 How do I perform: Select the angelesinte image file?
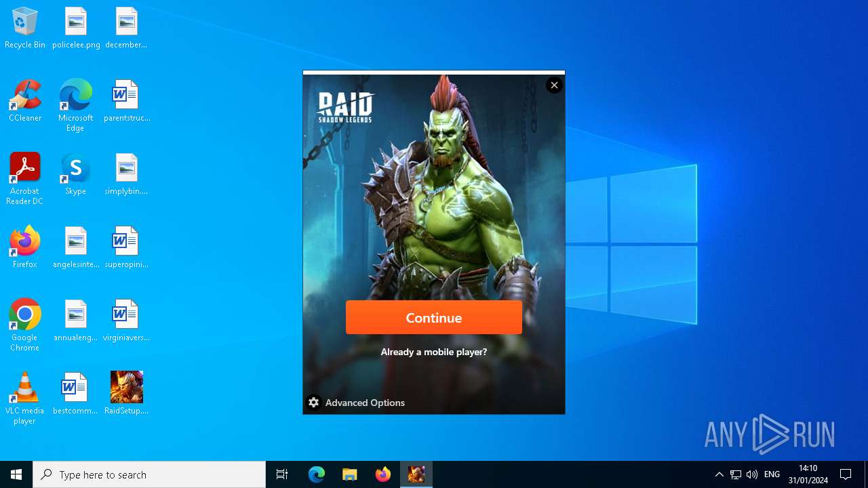tap(76, 247)
